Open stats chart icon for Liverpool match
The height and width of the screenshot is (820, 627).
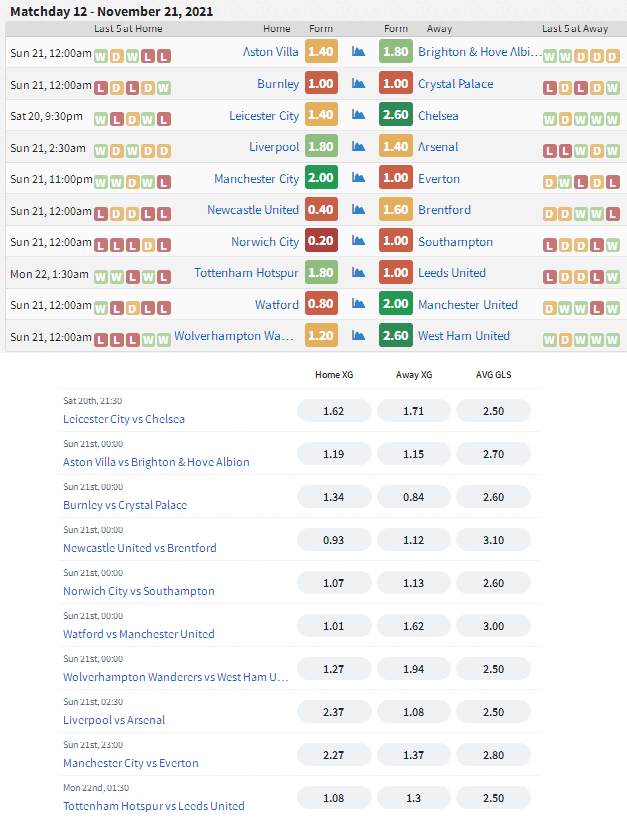click(358, 146)
